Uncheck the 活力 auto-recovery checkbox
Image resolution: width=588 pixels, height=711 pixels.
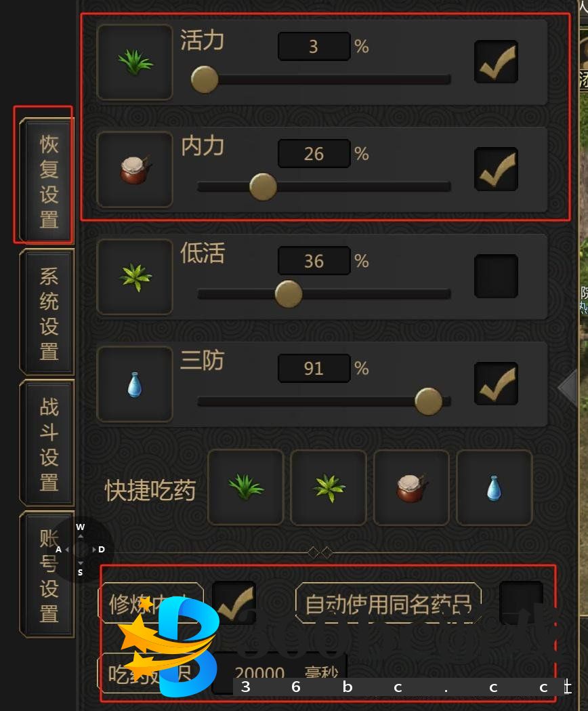[x=496, y=62]
